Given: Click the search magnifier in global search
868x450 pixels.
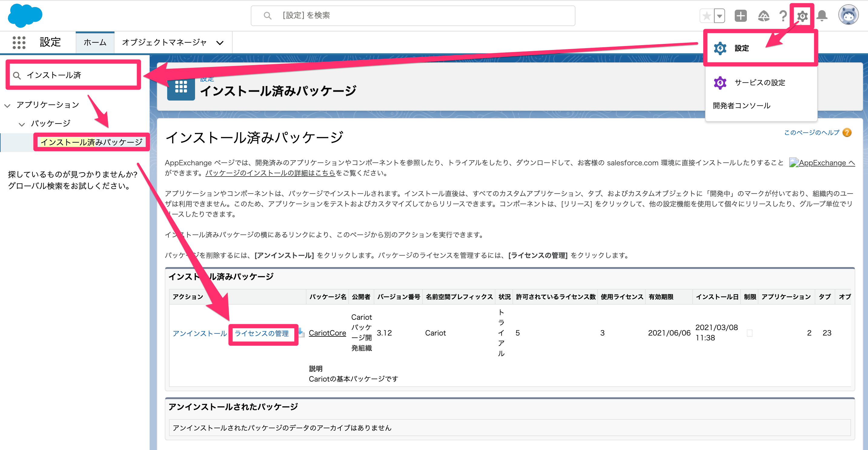Looking at the screenshot, I should click(x=267, y=15).
